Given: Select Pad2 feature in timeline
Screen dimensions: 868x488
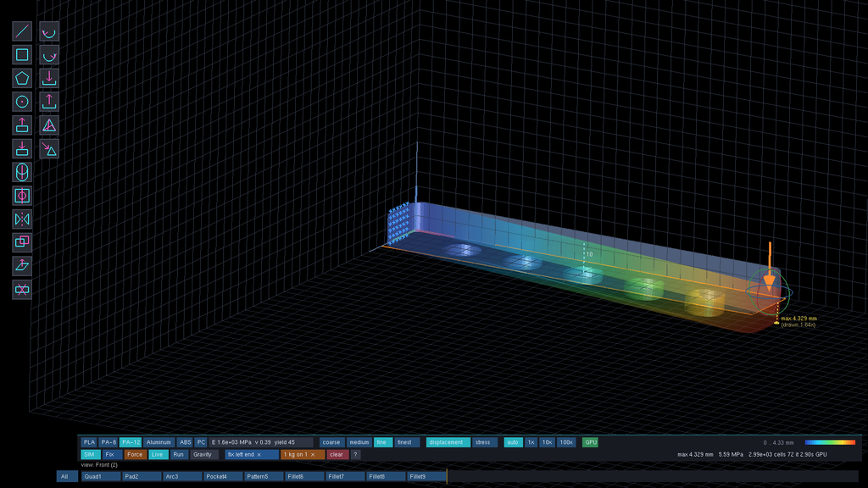Looking at the screenshot, I should pos(142,476).
